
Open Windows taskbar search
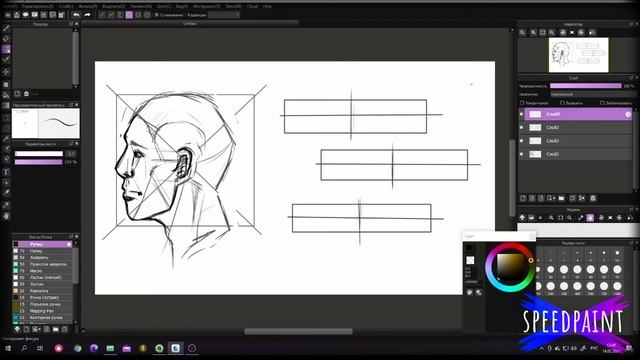24,348
